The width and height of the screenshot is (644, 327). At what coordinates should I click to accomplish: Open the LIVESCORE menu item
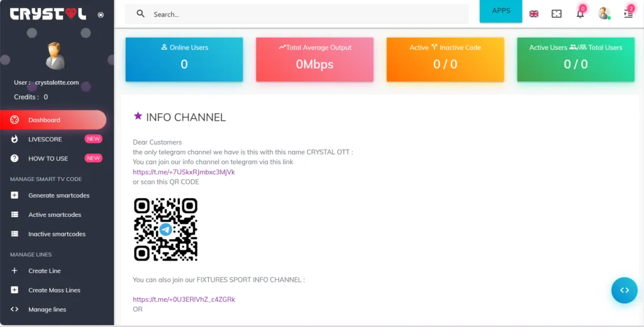pyautogui.click(x=53, y=139)
